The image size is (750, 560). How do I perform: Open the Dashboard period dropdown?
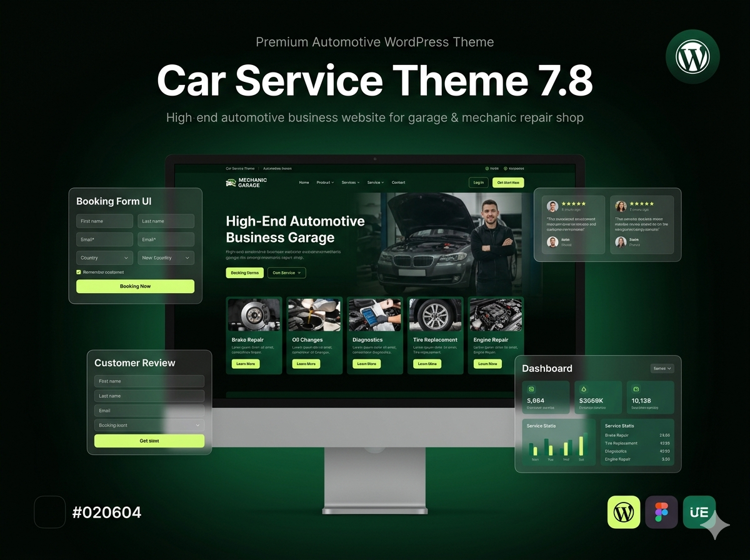(x=662, y=368)
